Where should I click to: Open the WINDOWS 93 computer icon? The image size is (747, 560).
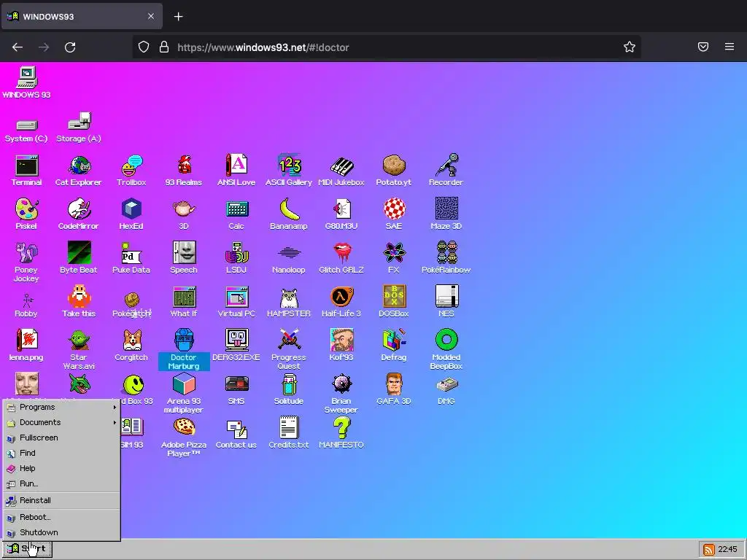[x=27, y=83]
